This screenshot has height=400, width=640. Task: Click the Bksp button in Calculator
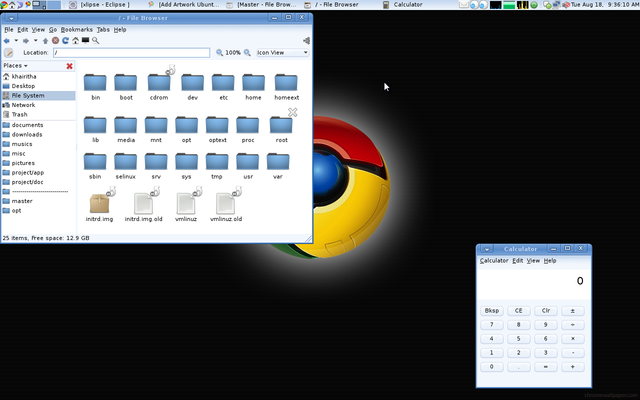click(491, 311)
